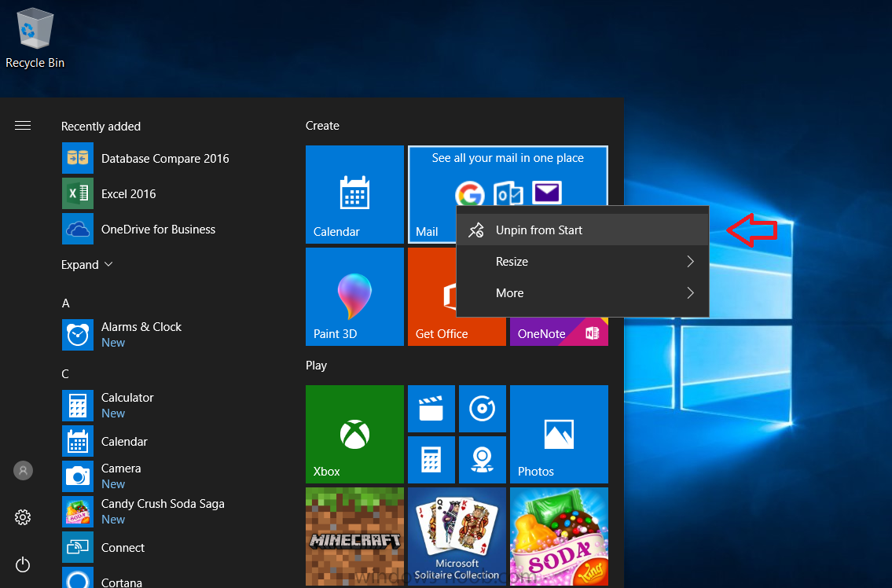
Task: Open Microsoft Solitaire Collection tile
Action: point(457,536)
